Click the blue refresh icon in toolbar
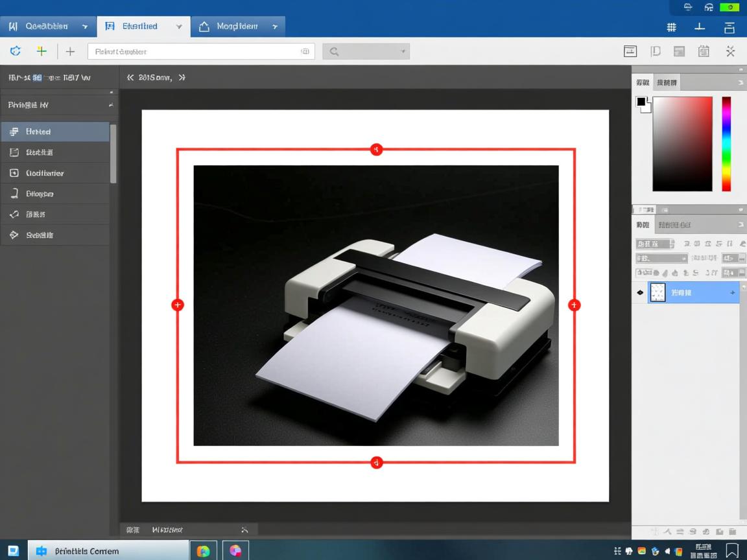 [x=16, y=51]
